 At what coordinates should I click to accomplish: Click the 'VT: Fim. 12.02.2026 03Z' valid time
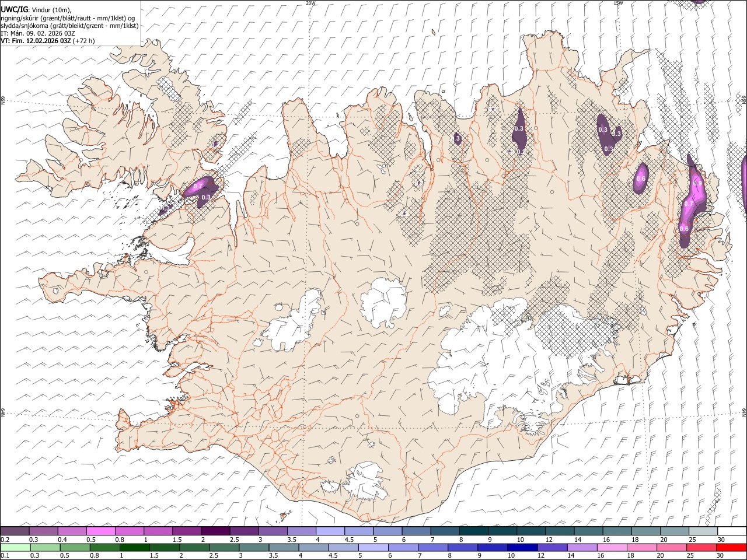(36, 41)
